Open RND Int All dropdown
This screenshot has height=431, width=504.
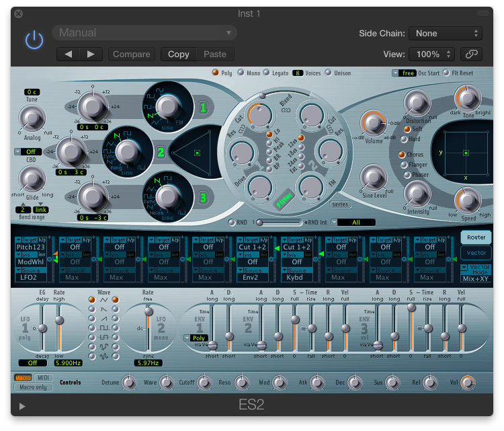click(x=353, y=223)
